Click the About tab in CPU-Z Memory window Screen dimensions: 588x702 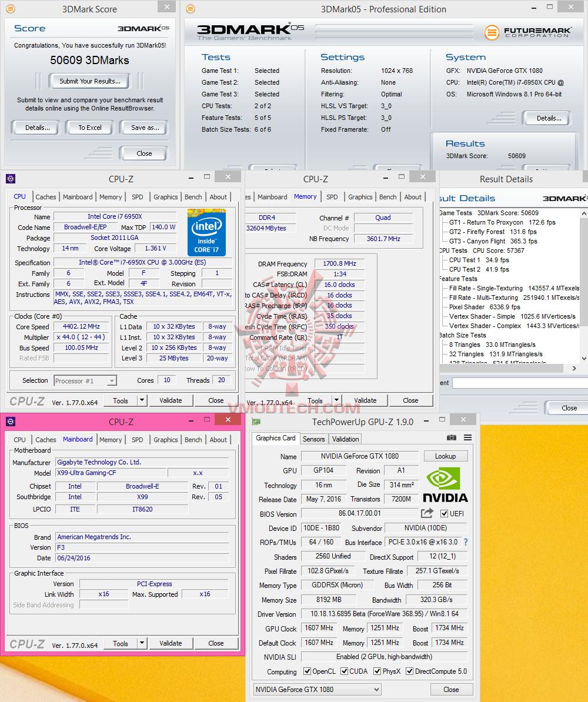coord(412,197)
